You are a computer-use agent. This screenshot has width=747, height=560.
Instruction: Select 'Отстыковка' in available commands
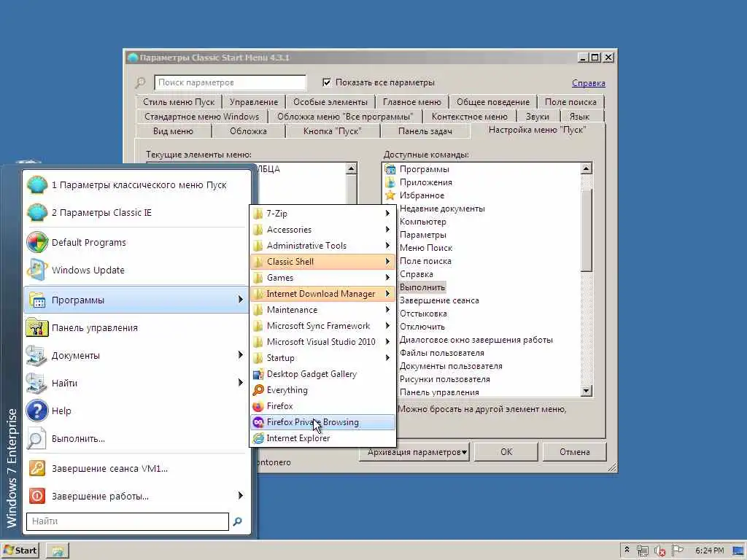click(423, 314)
